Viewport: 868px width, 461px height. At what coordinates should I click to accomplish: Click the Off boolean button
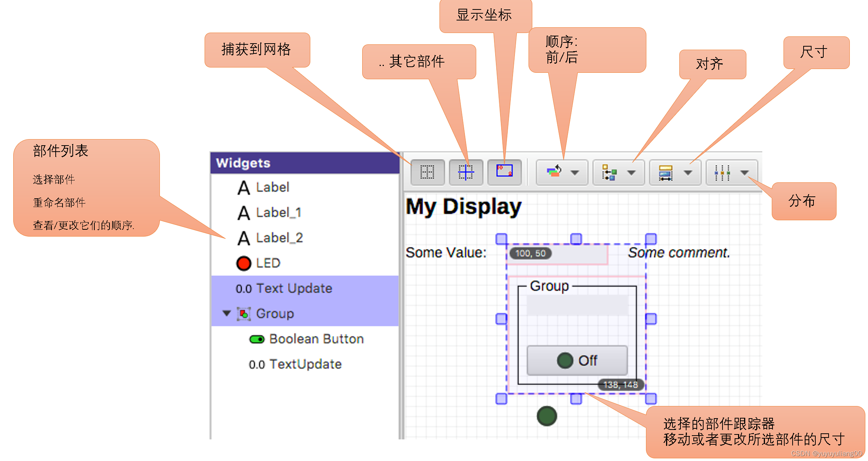tap(577, 360)
